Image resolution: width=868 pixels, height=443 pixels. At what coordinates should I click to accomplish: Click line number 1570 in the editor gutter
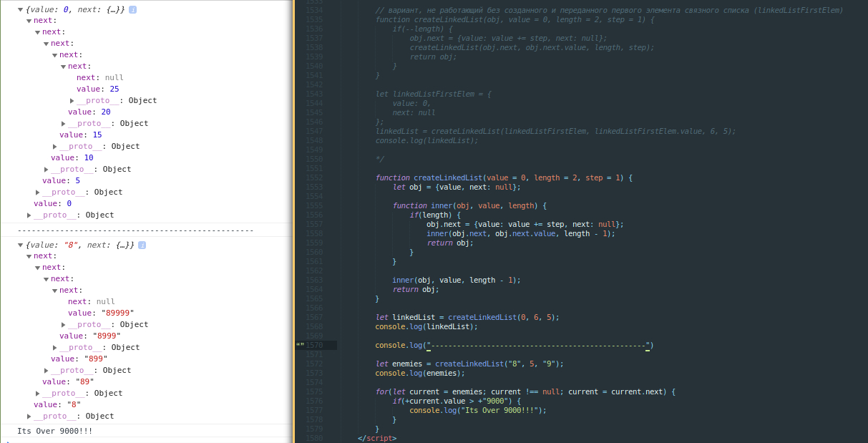click(x=315, y=346)
